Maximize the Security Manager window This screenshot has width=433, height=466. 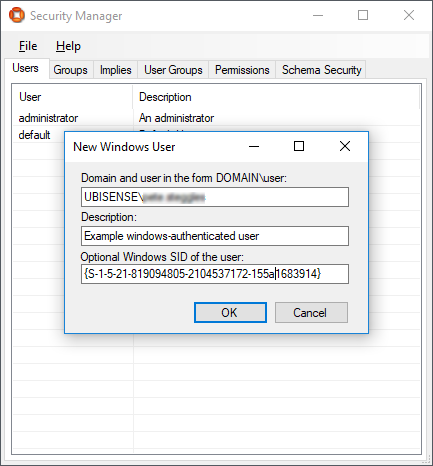coord(363,15)
